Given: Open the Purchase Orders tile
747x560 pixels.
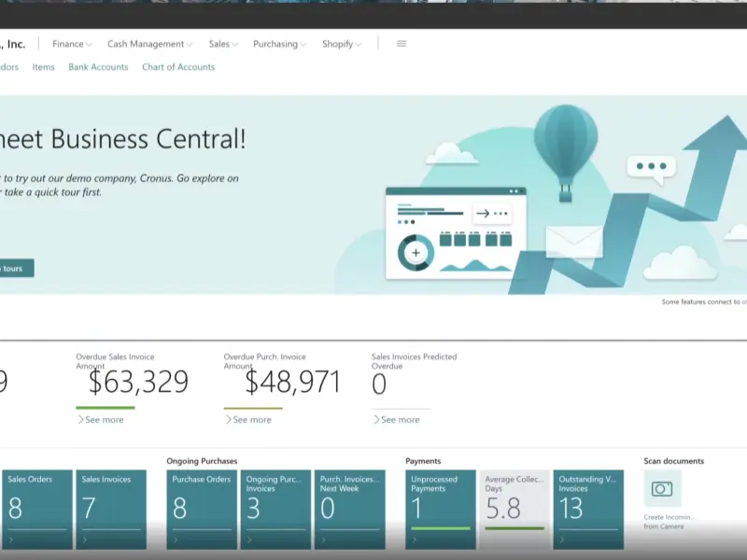Looking at the screenshot, I should (x=202, y=509).
